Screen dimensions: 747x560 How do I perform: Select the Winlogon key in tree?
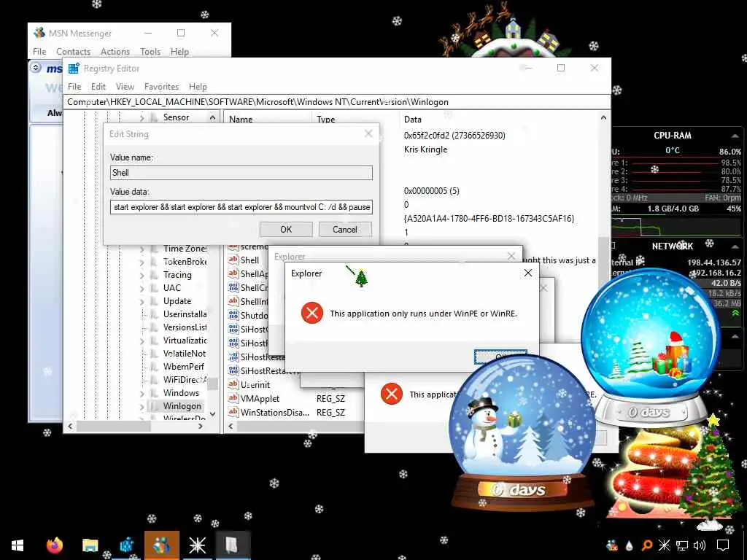point(182,406)
